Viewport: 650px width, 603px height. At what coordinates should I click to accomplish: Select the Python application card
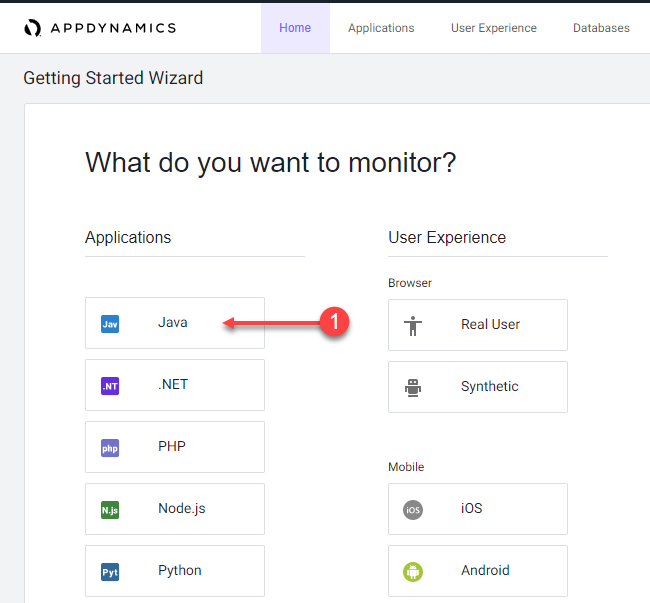pyautogui.click(x=175, y=571)
